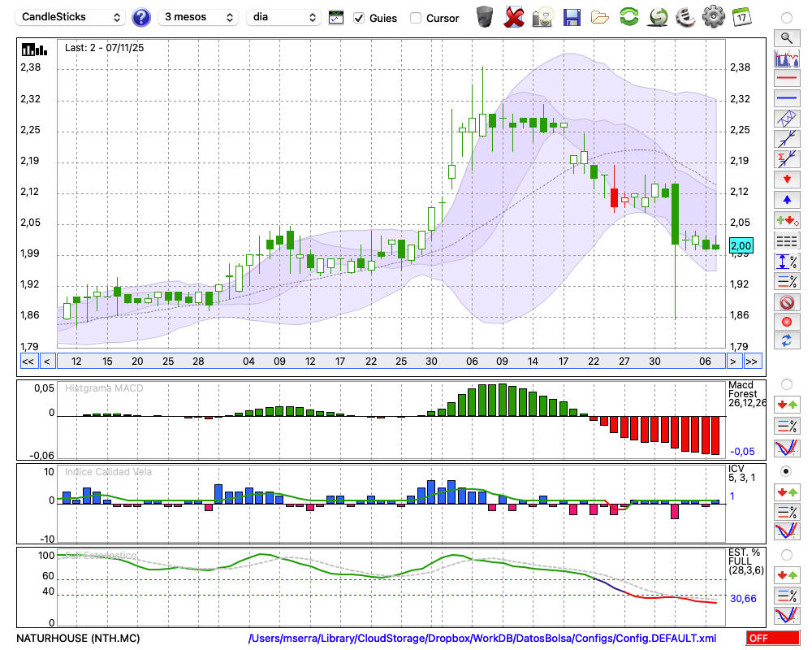Image resolution: width=812 pixels, height=650 pixels.
Task: Take a chart snapshot with camera icon
Action: click(x=542, y=17)
